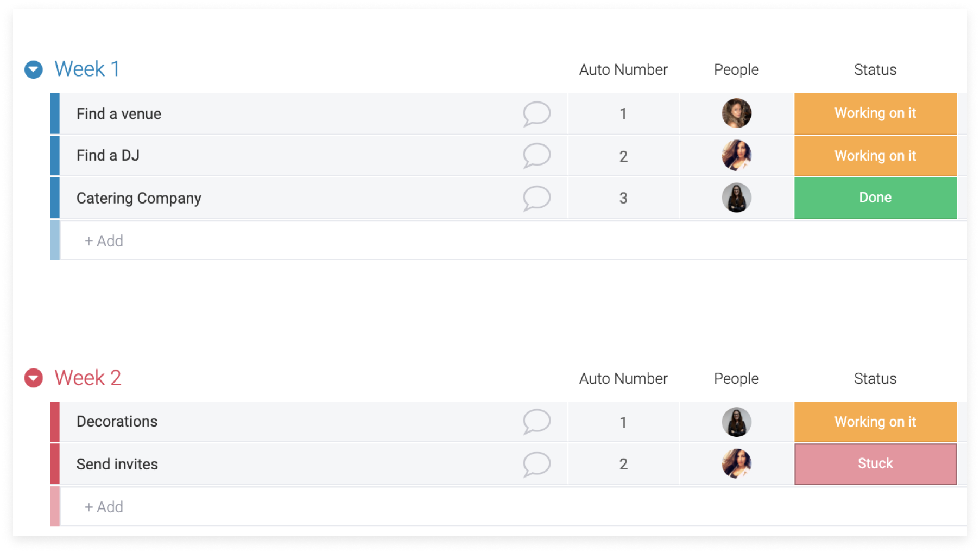Collapse the Week 1 group
This screenshot has height=553, width=980.
coord(34,69)
